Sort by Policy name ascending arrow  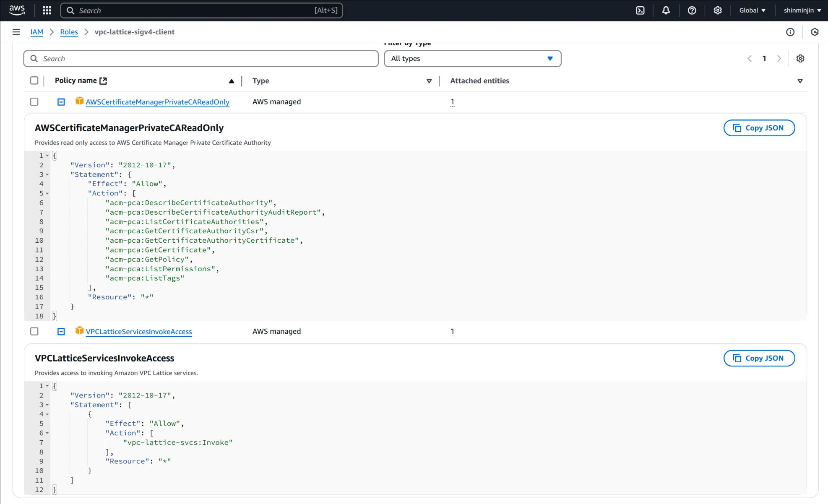(x=232, y=81)
